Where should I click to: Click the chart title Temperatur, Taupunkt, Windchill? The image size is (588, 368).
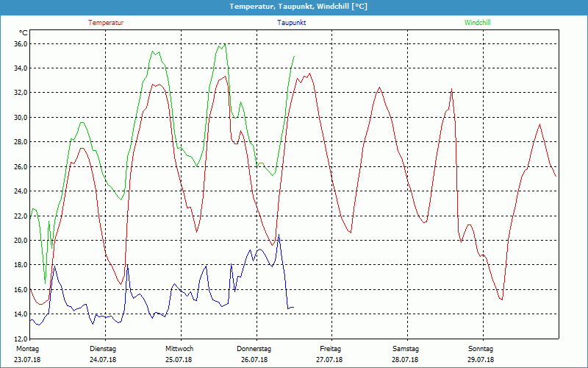coord(298,7)
